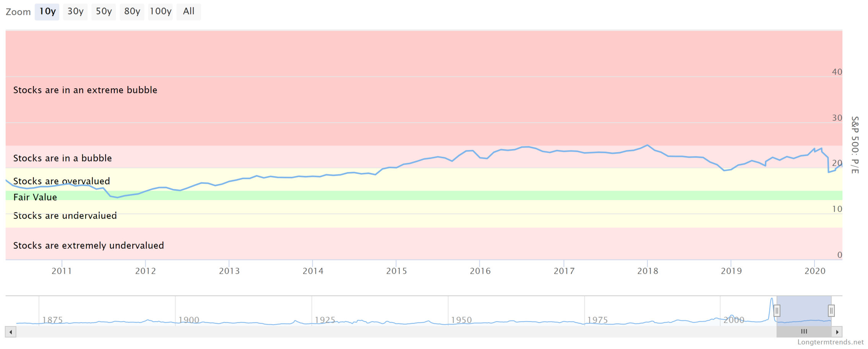Image resolution: width=868 pixels, height=349 pixels.
Task: Click the 30 y-axis value
Action: 837,118
